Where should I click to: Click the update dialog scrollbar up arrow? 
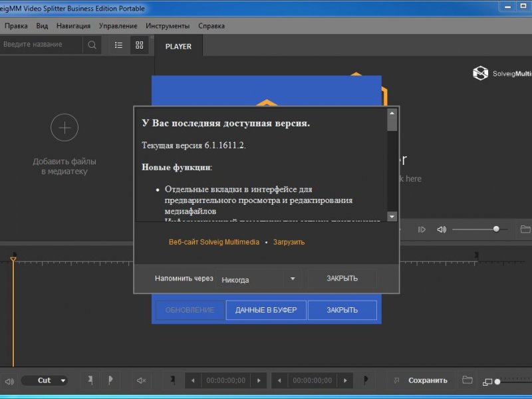point(392,113)
